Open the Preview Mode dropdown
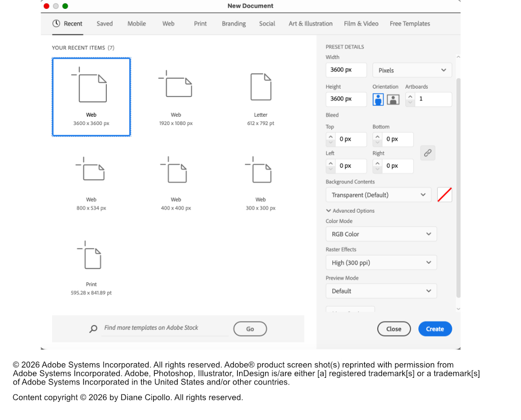 point(381,291)
